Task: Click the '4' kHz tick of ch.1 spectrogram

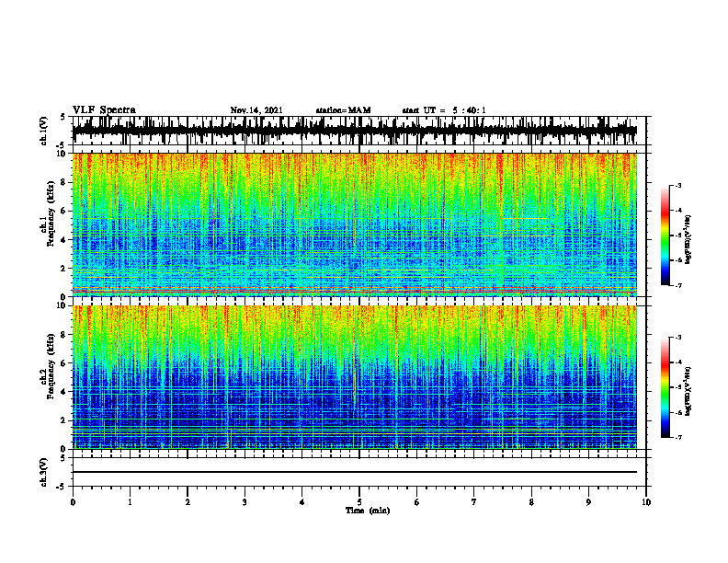Action: tap(64, 240)
